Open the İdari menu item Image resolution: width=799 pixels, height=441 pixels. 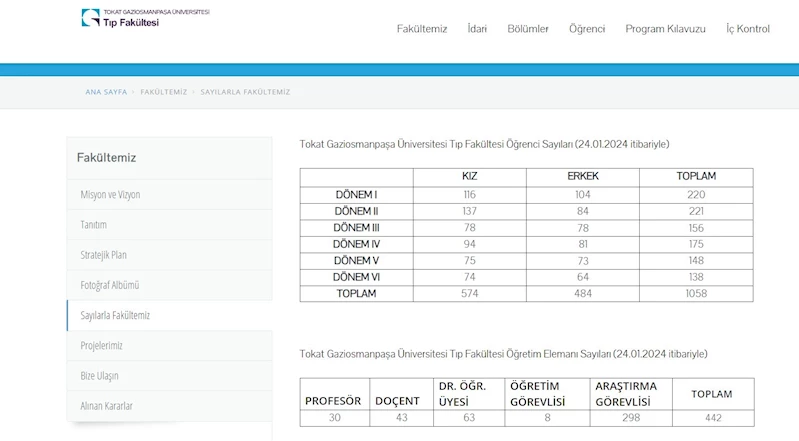(x=477, y=29)
